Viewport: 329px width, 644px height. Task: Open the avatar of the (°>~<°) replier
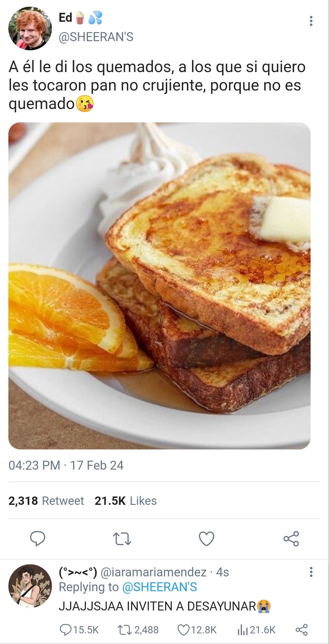[30, 586]
